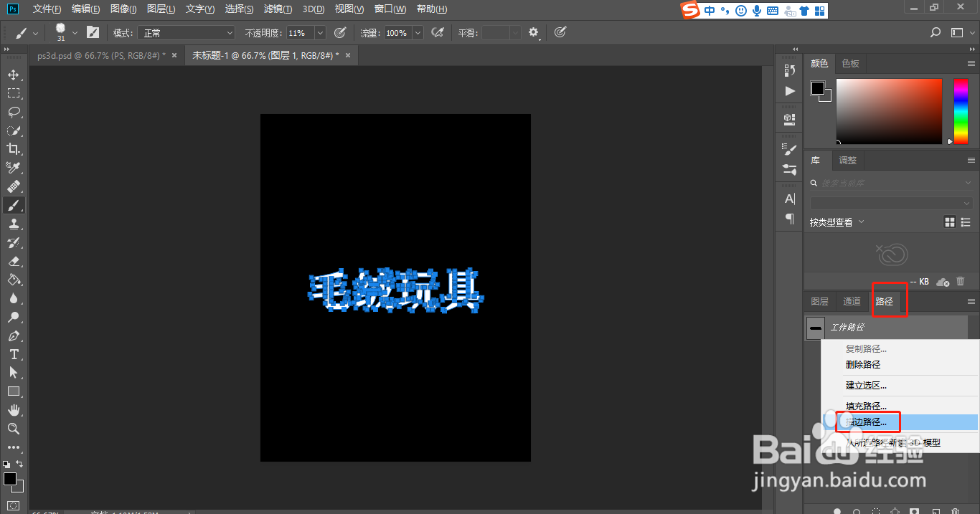980x514 pixels.
Task: Open the Character panel icon
Action: coord(788,198)
